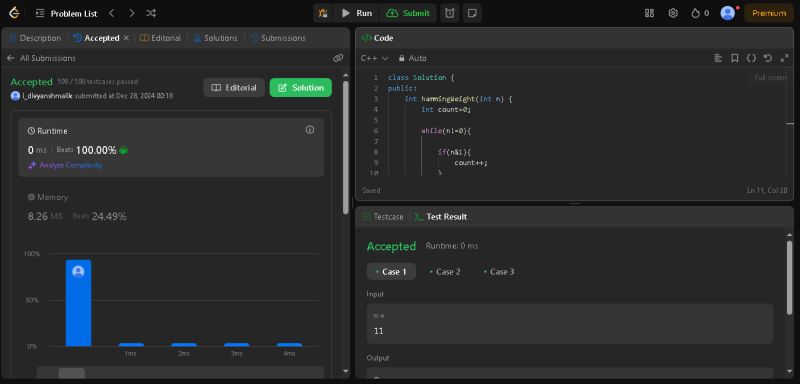Click the left panel vertical scrollbar

pos(346,148)
